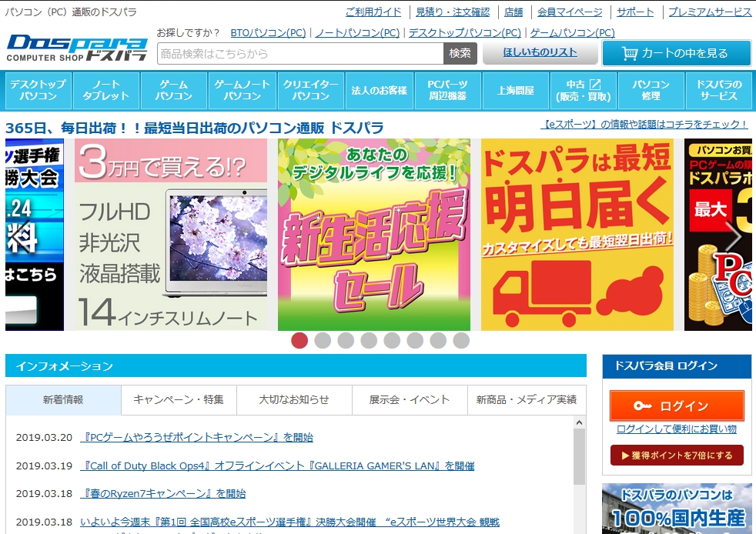Click the cart icon in cart button
Viewport: 756px width, 534px height.
630,53
